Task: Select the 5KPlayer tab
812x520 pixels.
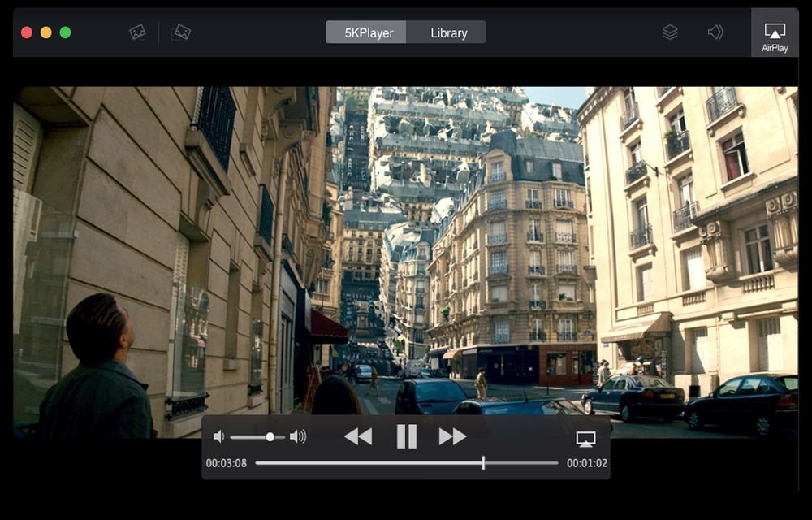Action: coord(369,33)
